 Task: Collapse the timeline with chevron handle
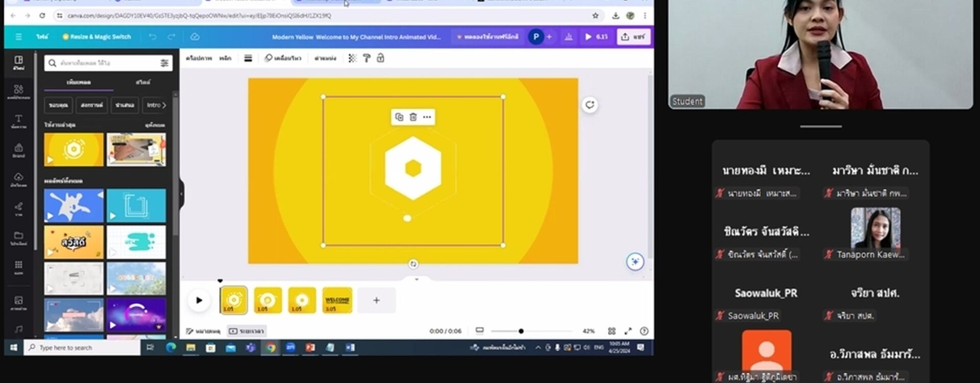tap(416, 279)
